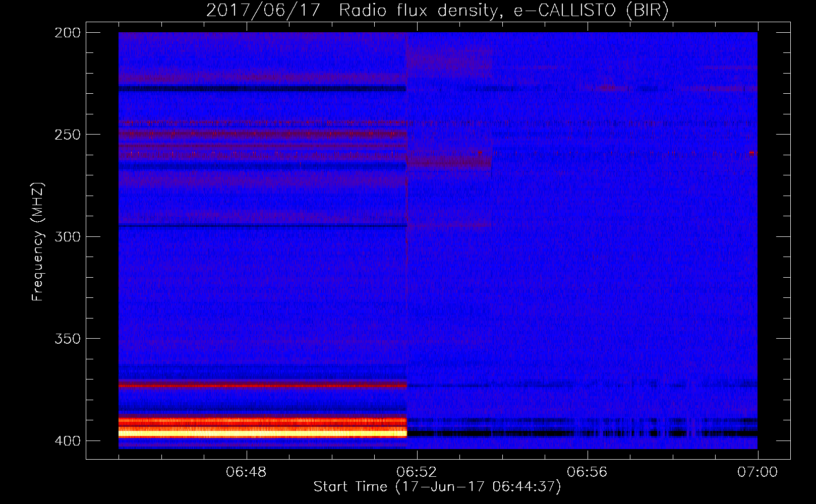This screenshot has height=504, width=816.
Task: Click the 06:56 time tick label
Action: 587,472
